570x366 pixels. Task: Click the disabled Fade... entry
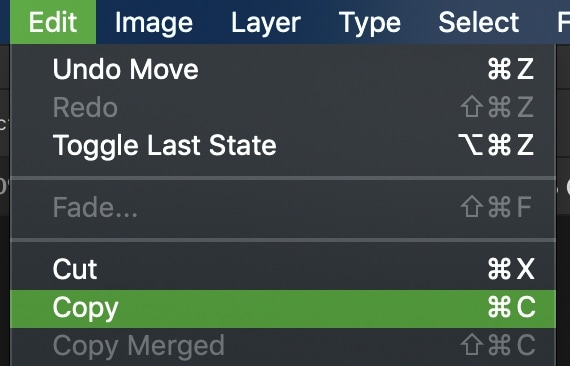click(x=283, y=207)
